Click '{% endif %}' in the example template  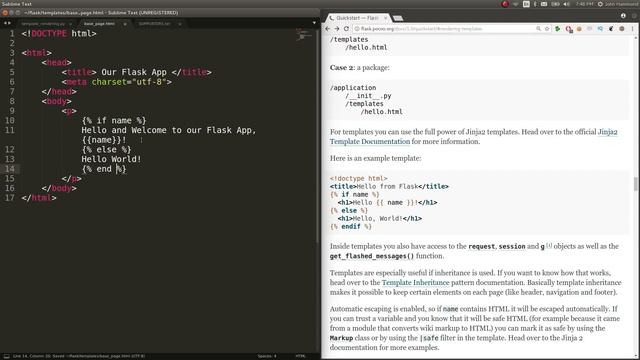click(351, 227)
